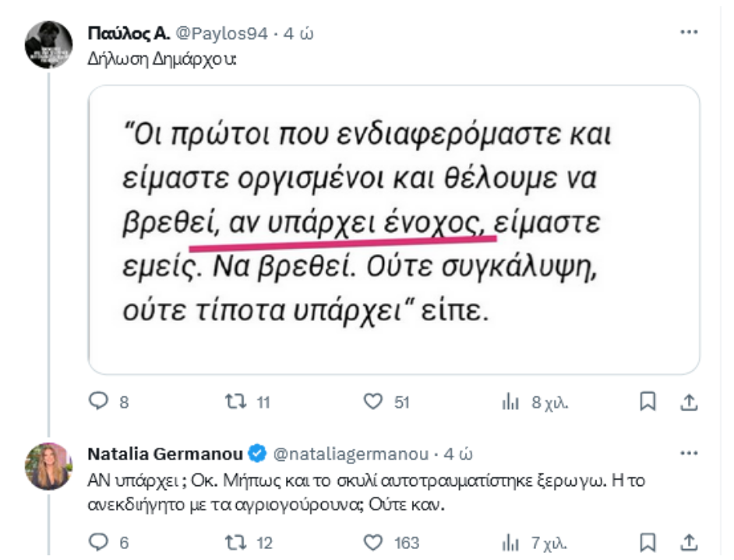View analytics of Natalia Germanou's reply

510,542
